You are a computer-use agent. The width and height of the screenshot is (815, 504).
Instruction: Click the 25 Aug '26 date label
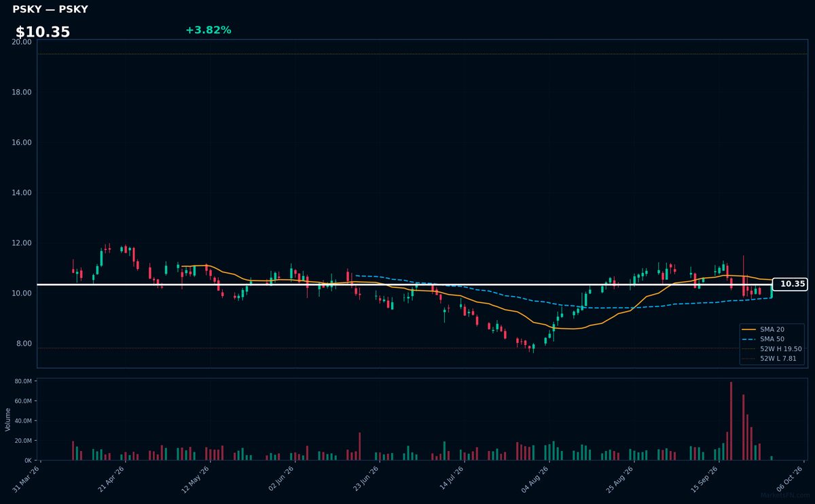point(619,478)
